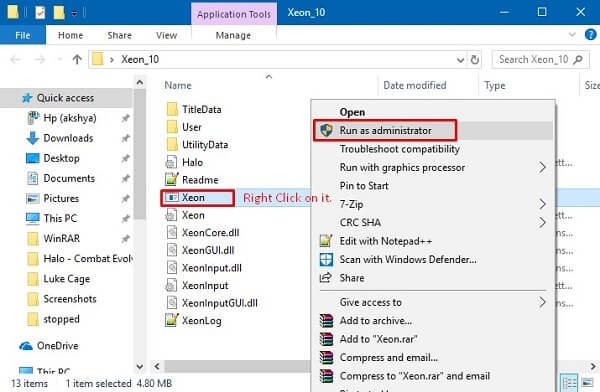600x392 pixels.
Task: Click WinRAR icon beside Add to archive...
Action: [x=326, y=320]
